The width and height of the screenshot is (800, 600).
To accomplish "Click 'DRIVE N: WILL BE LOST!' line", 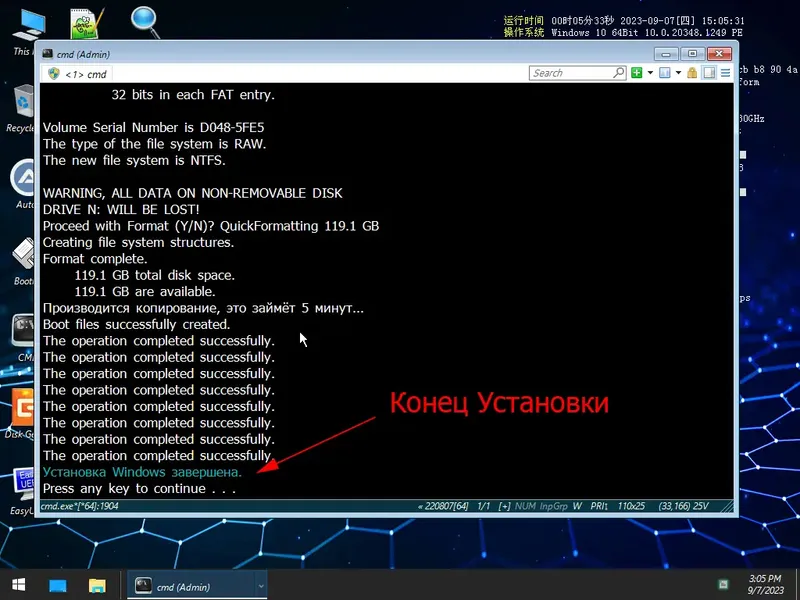I will click(121, 210).
